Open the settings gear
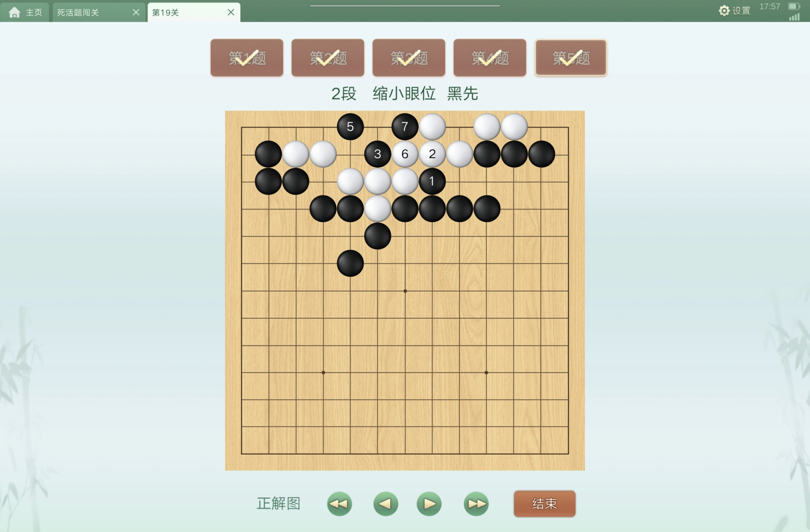The height and width of the screenshot is (532, 810). (724, 11)
